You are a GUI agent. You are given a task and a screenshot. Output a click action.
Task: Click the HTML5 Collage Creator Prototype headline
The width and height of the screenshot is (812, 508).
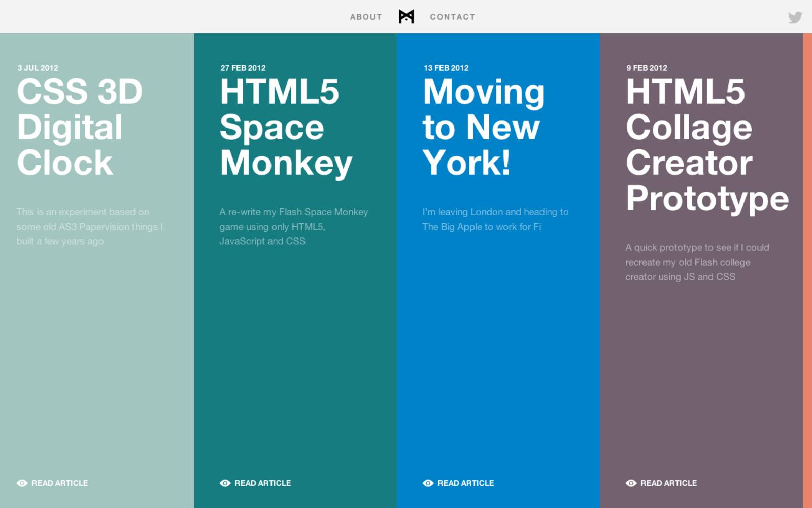coord(706,145)
